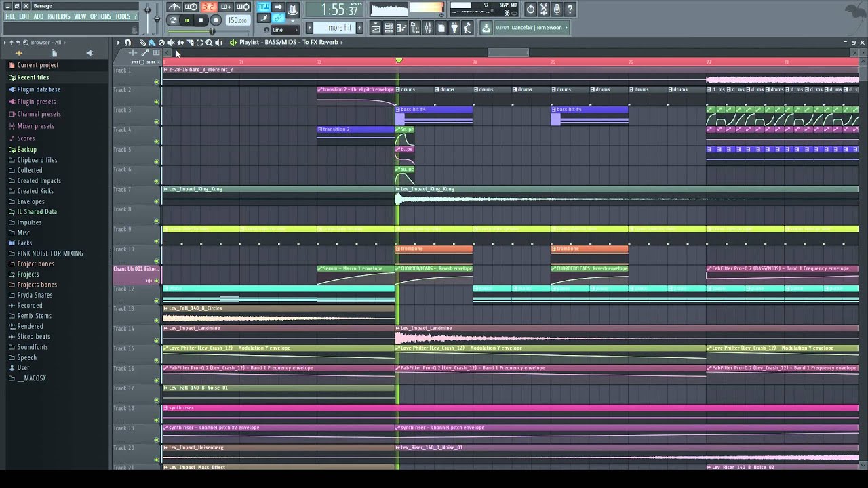Screen dimensions: 868x488
Task: Mute Track 1 with its green light
Action: (157, 82)
